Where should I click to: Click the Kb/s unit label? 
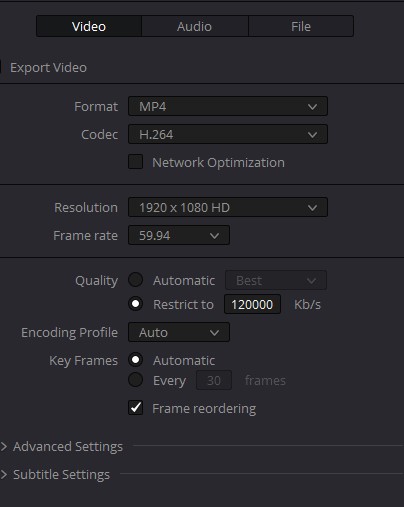pyautogui.click(x=307, y=304)
